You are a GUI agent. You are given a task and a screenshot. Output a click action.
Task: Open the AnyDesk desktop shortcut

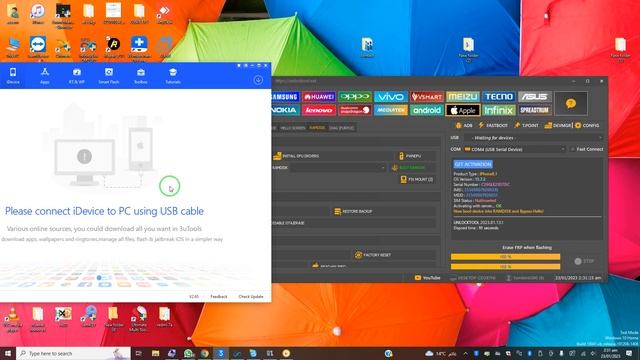pyautogui.click(x=165, y=14)
